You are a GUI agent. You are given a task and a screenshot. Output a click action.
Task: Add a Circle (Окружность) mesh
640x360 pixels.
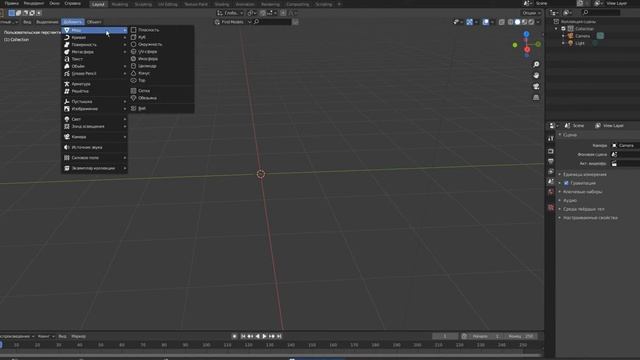162,44
